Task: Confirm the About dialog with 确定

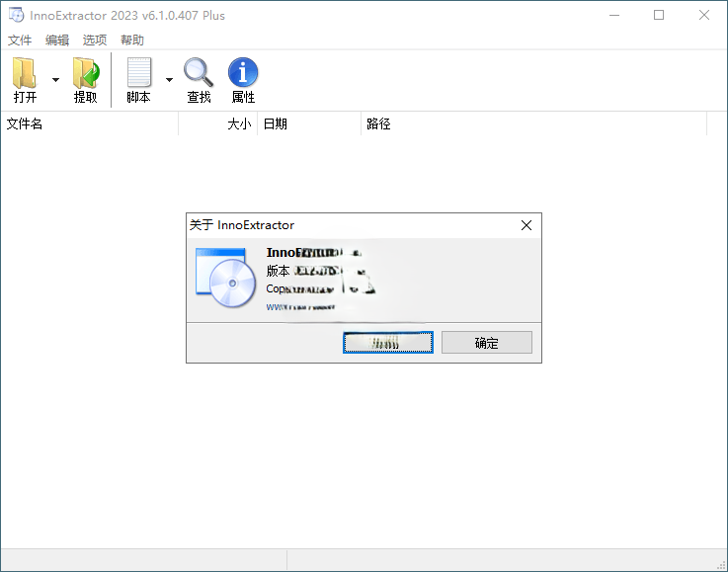Action: [487, 343]
